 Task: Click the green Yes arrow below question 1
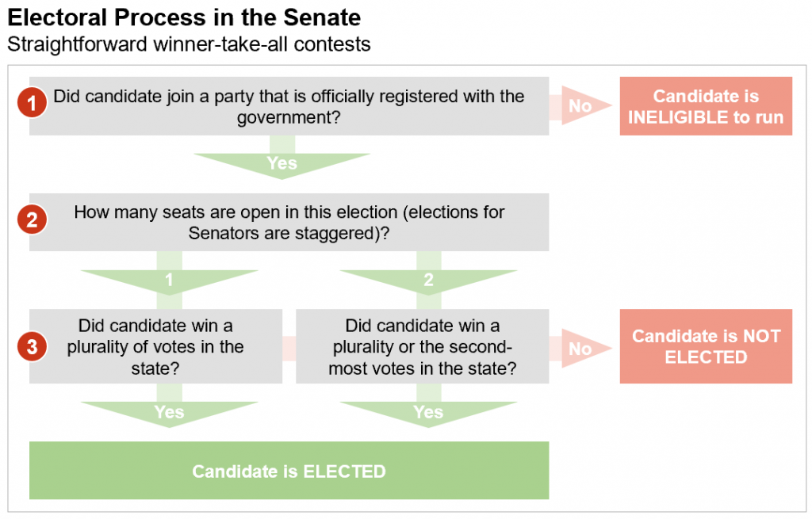(x=282, y=158)
